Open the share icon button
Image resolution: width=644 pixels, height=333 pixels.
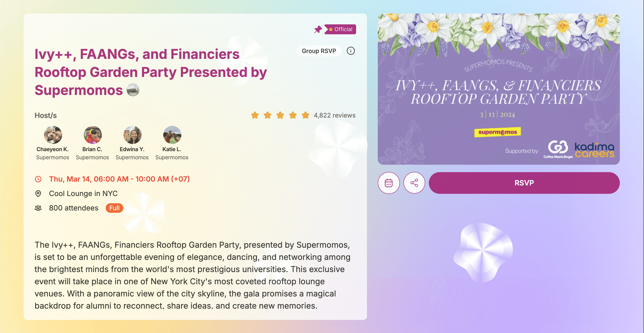[414, 183]
